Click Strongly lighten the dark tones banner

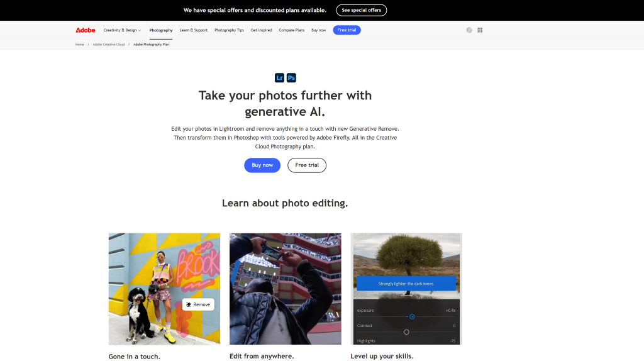[x=406, y=284]
